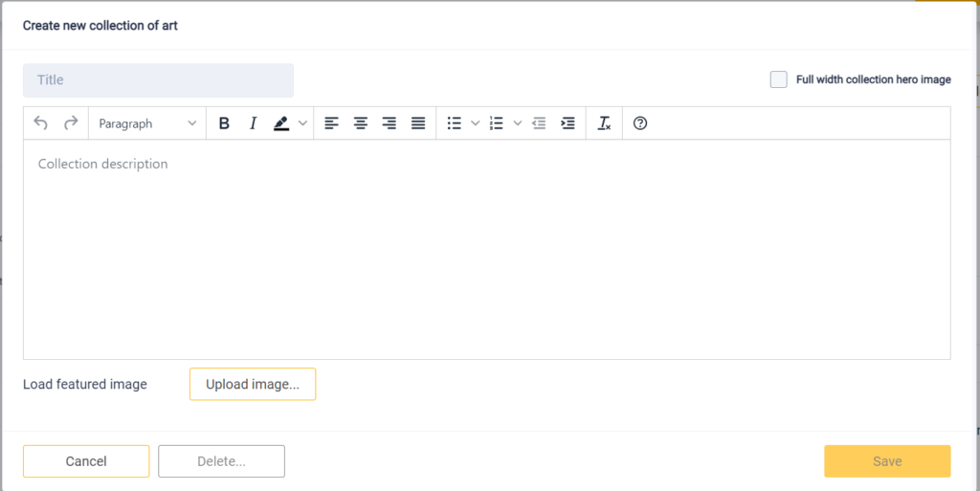Check Full width collection hero image

click(x=779, y=80)
